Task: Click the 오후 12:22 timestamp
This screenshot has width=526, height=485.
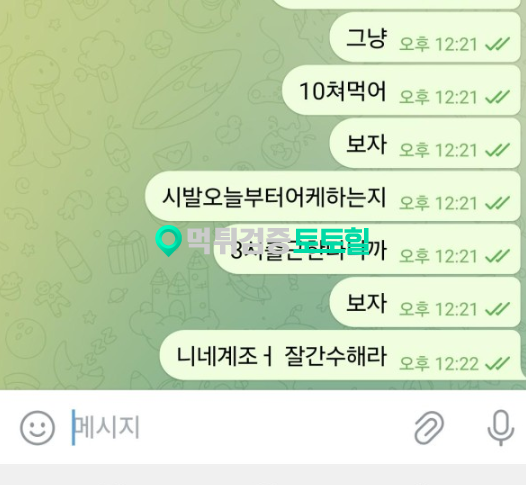Action: [438, 364]
